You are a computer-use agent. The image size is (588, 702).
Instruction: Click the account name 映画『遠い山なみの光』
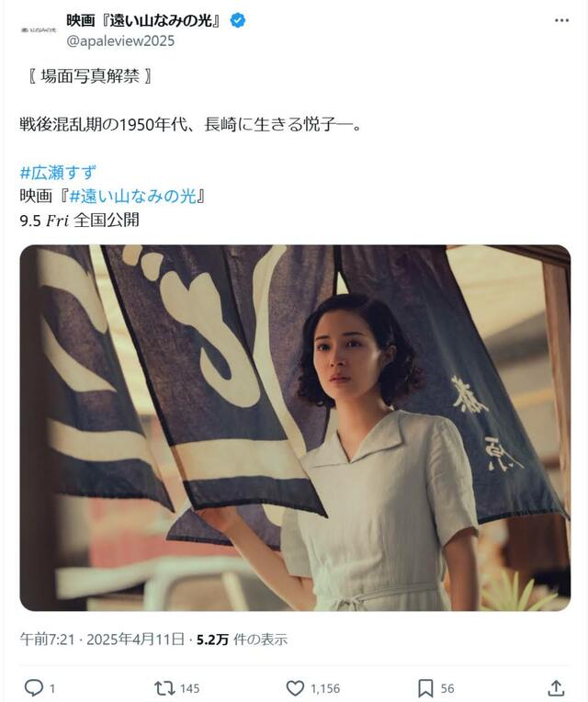pos(144,20)
